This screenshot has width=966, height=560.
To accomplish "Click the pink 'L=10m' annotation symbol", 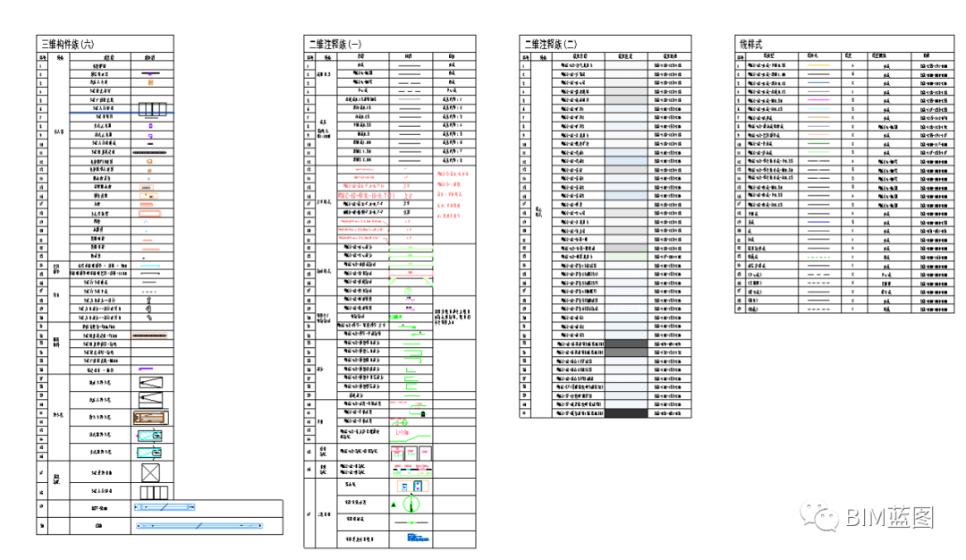I will [402, 432].
